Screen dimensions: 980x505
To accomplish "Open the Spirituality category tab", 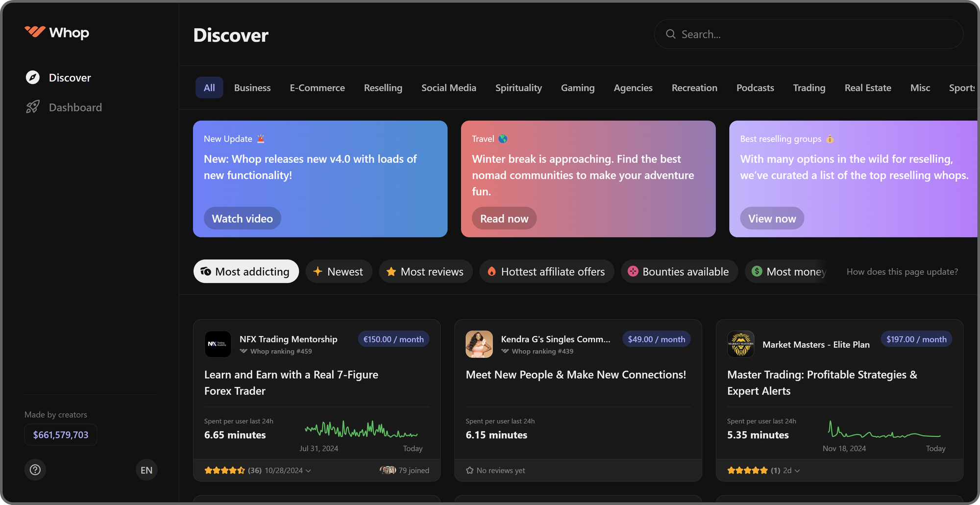I will [518, 88].
